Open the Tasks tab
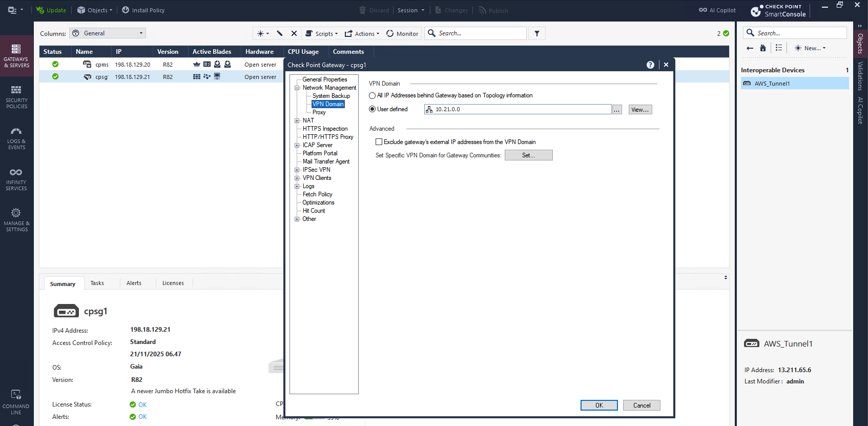Screen dimensions: 868x426 pos(97,283)
